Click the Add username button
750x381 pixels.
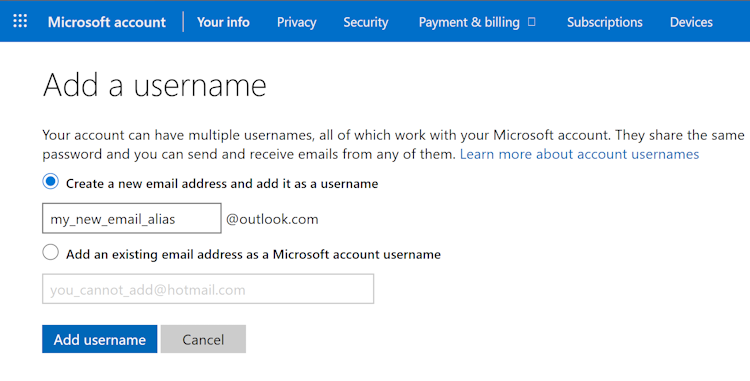99,339
